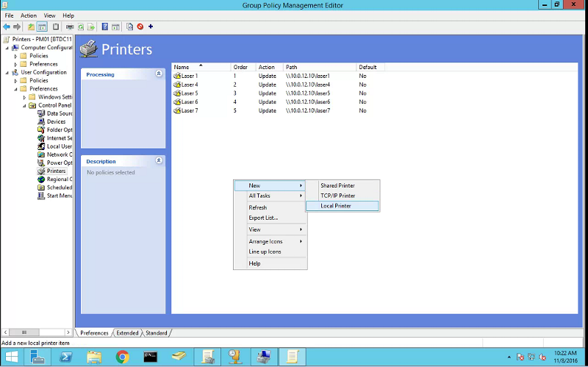Choose Shared Printer from New submenu
The image size is (588, 367).
click(x=342, y=186)
